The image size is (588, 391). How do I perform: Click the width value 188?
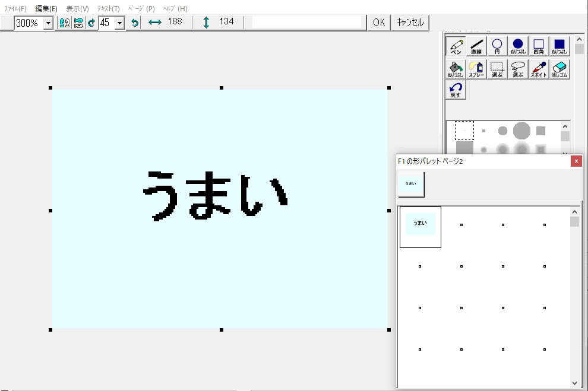pyautogui.click(x=175, y=21)
